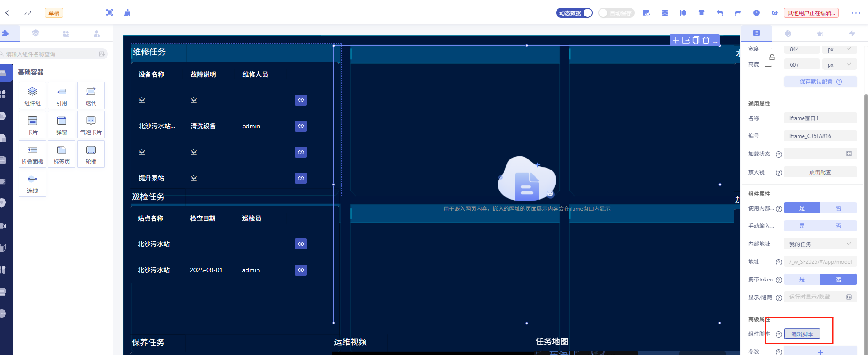Click the clear canvas broom icon
Screen dimensions: 868x355
point(128,12)
